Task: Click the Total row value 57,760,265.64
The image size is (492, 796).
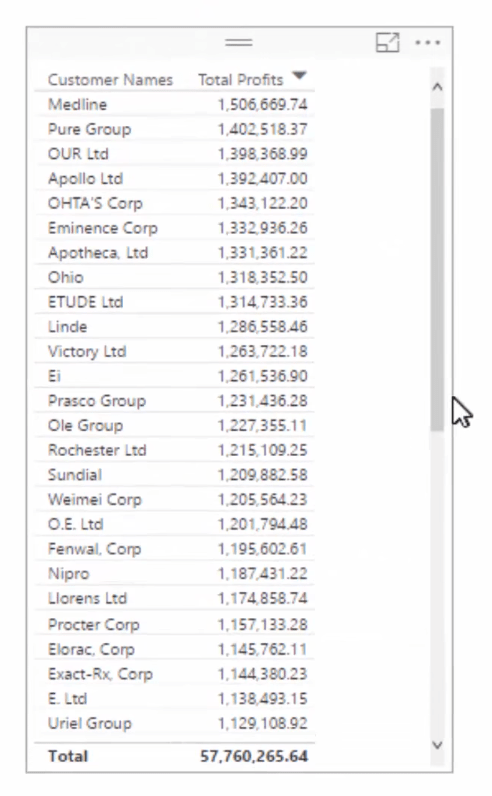Action: coord(254,756)
